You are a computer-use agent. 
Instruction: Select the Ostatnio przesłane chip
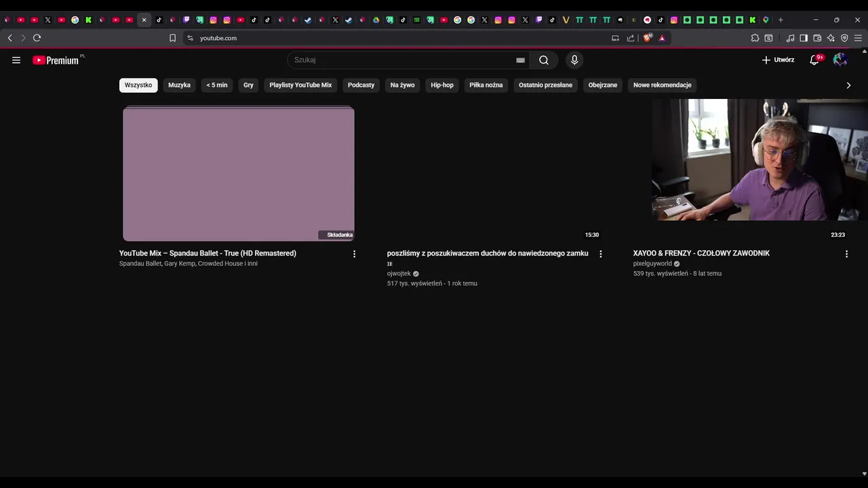tap(545, 85)
